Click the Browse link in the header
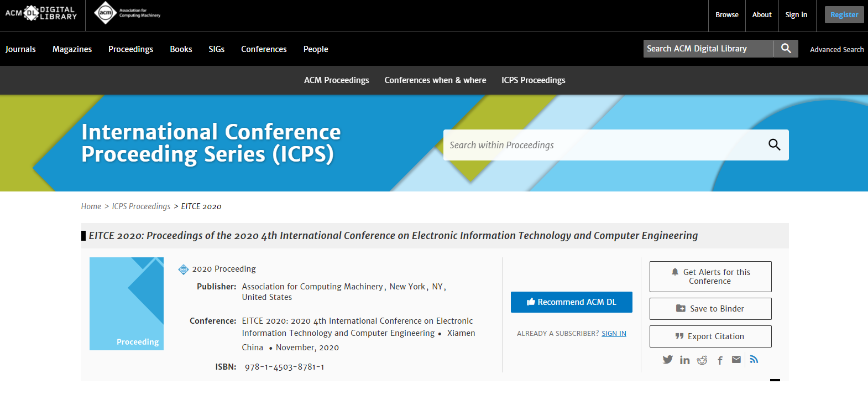Image resolution: width=868 pixels, height=394 pixels. [x=727, y=15]
